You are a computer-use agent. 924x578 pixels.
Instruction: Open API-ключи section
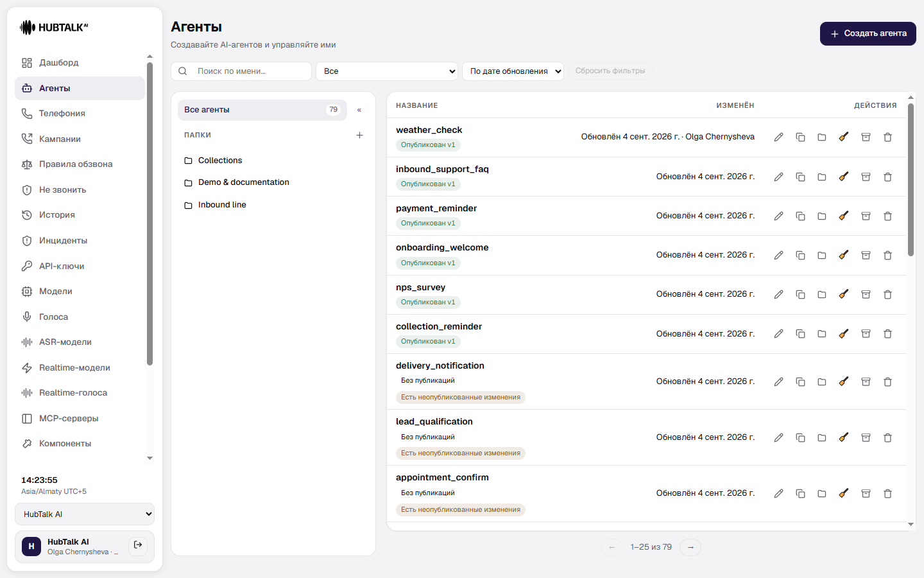[x=80, y=266]
